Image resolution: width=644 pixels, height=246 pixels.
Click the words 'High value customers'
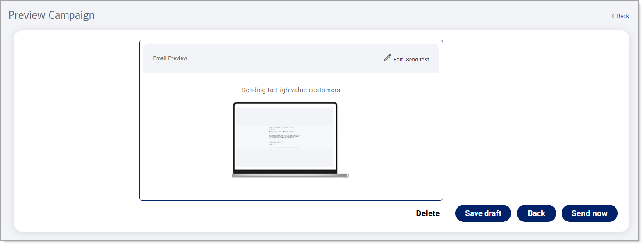(308, 90)
